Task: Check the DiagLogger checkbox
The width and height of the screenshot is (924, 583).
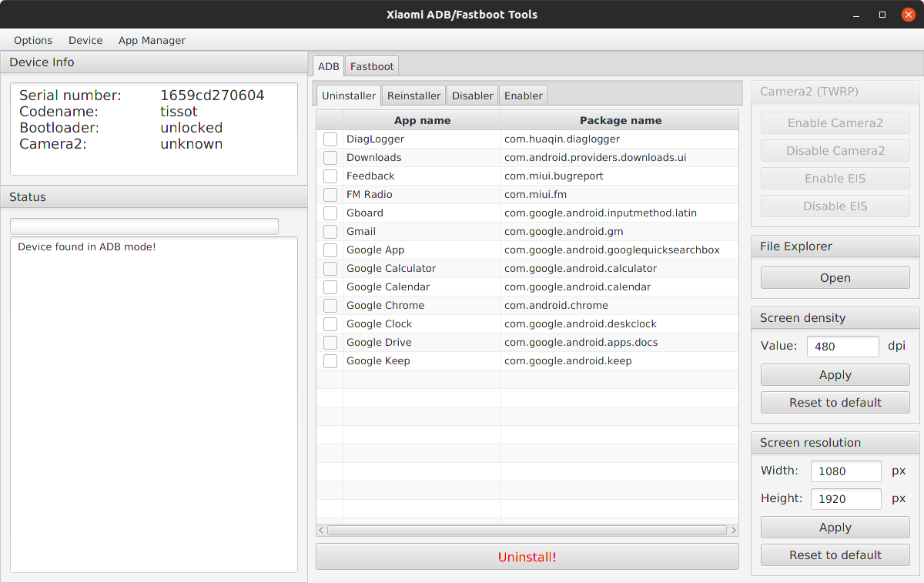Action: (x=330, y=139)
